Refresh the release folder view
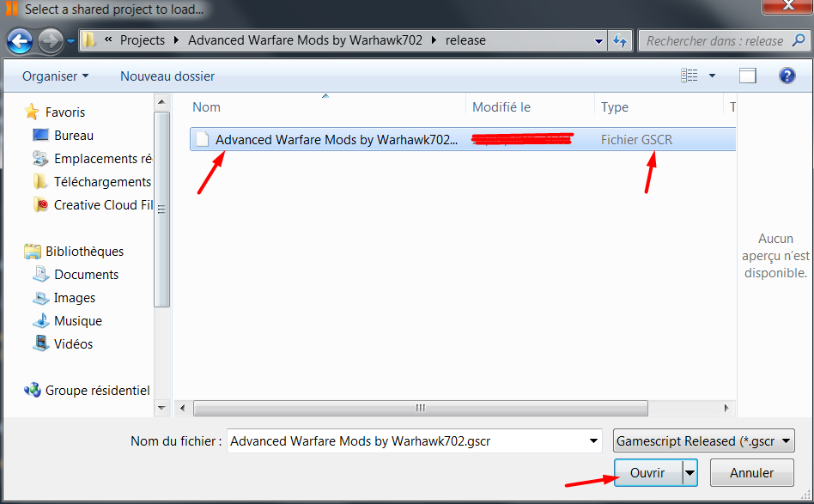 pos(620,40)
